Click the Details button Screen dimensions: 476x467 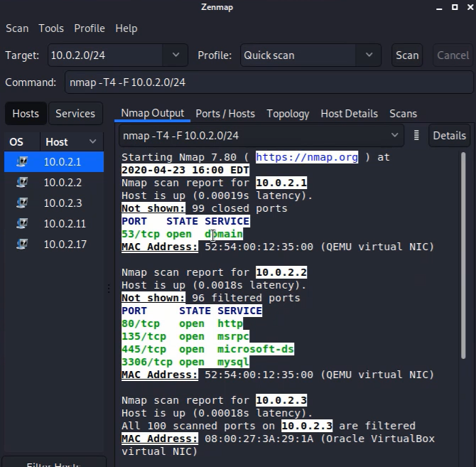point(449,136)
